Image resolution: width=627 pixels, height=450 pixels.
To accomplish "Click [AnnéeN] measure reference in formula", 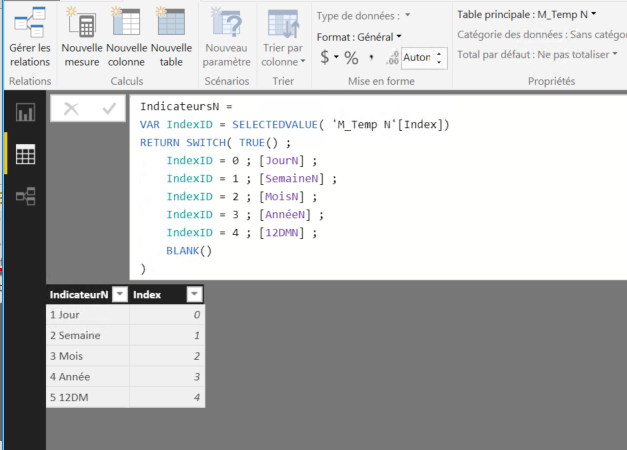I will click(285, 214).
